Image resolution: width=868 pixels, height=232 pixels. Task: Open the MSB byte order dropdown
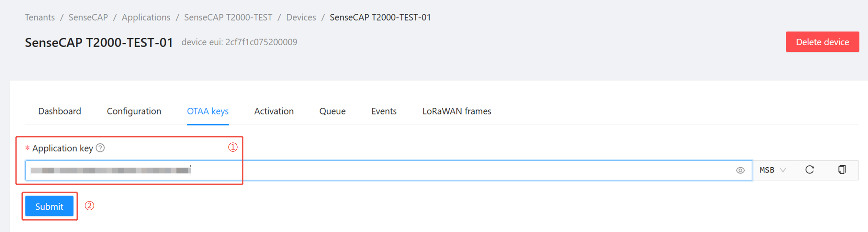pyautogui.click(x=772, y=170)
